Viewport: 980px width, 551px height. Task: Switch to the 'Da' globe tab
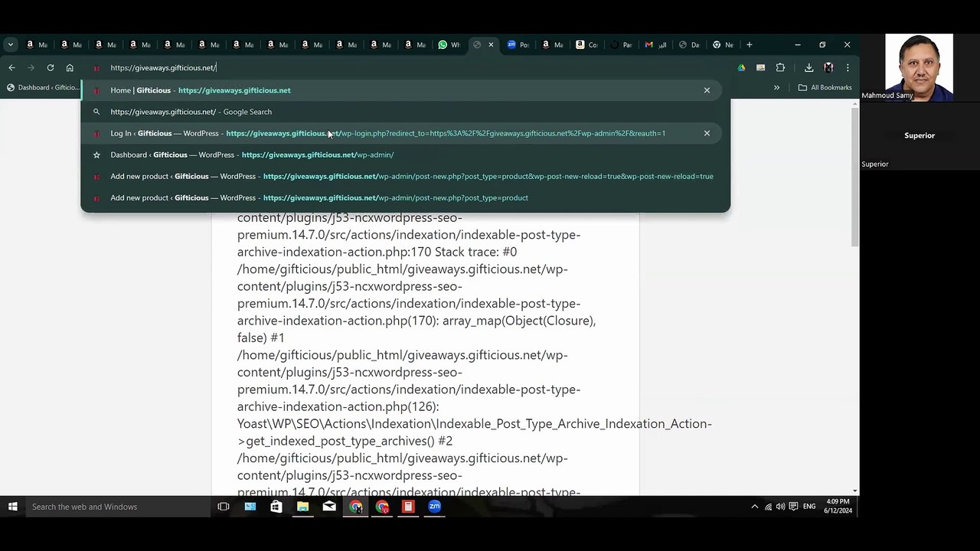[x=691, y=44]
